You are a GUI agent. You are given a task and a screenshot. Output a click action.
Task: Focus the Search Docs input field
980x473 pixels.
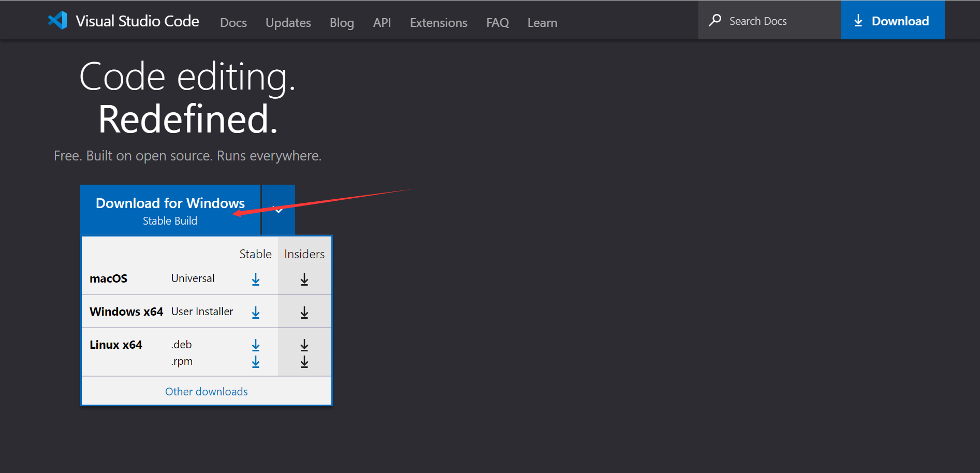[769, 20]
